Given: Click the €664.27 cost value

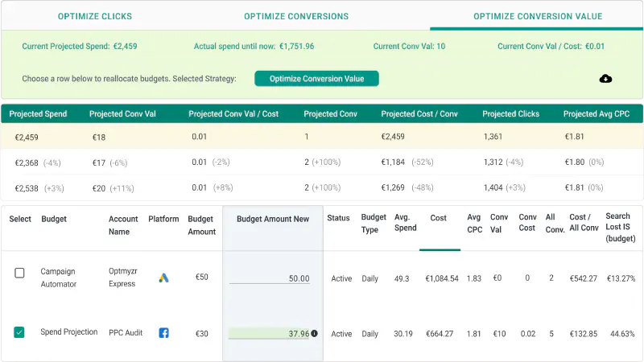Looking at the screenshot, I should pyautogui.click(x=440, y=334).
